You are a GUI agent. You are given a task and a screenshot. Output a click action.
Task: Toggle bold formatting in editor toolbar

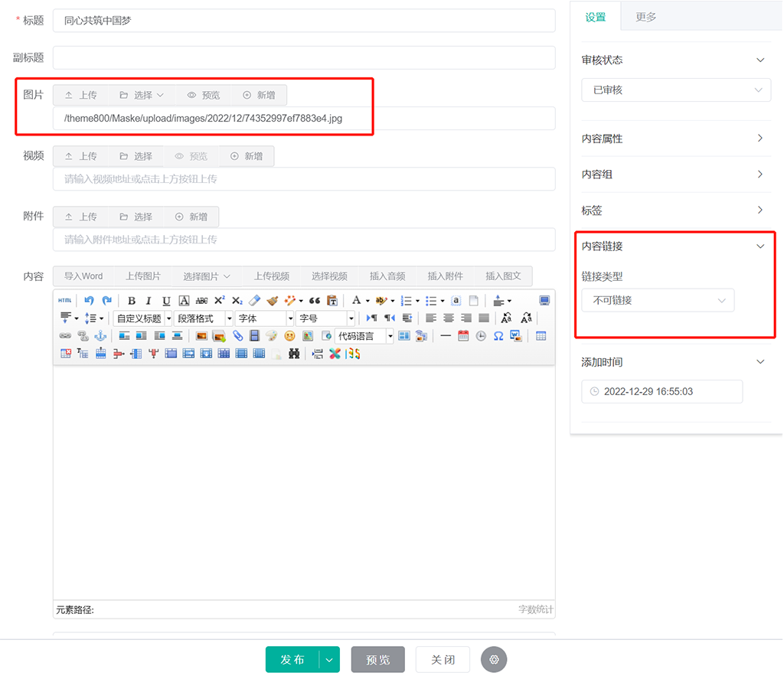click(132, 301)
